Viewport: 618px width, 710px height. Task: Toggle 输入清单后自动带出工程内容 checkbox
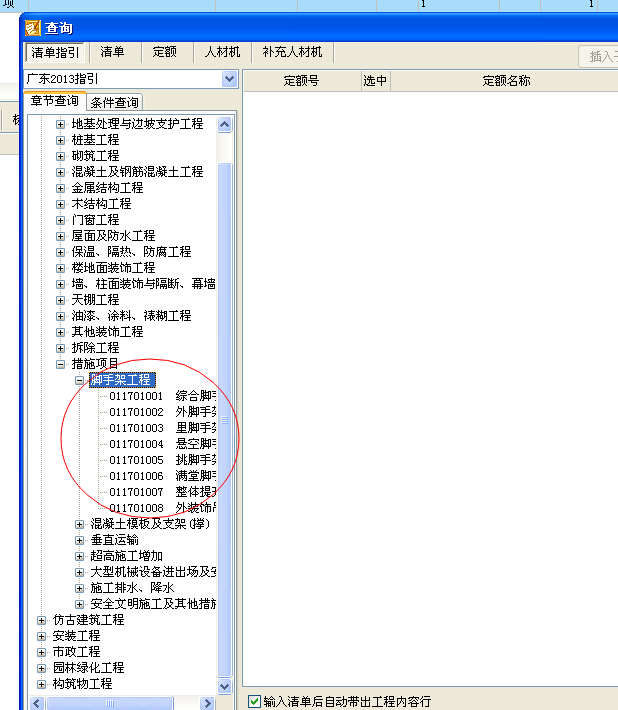(x=254, y=701)
